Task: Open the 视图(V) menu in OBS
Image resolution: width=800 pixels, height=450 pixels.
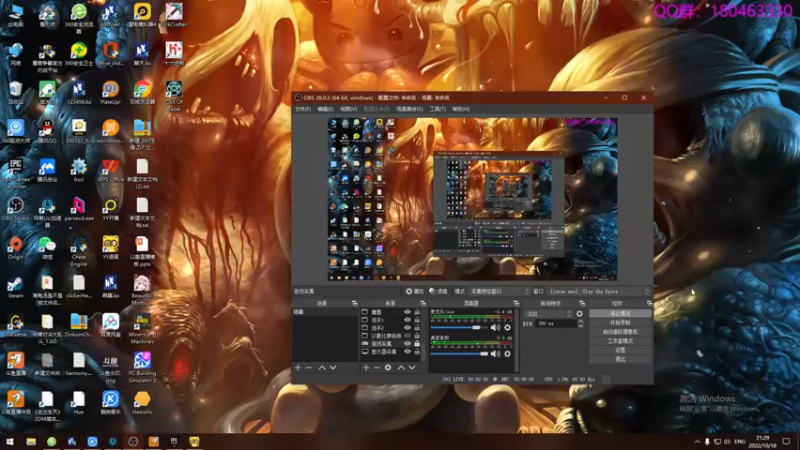Action: 348,109
